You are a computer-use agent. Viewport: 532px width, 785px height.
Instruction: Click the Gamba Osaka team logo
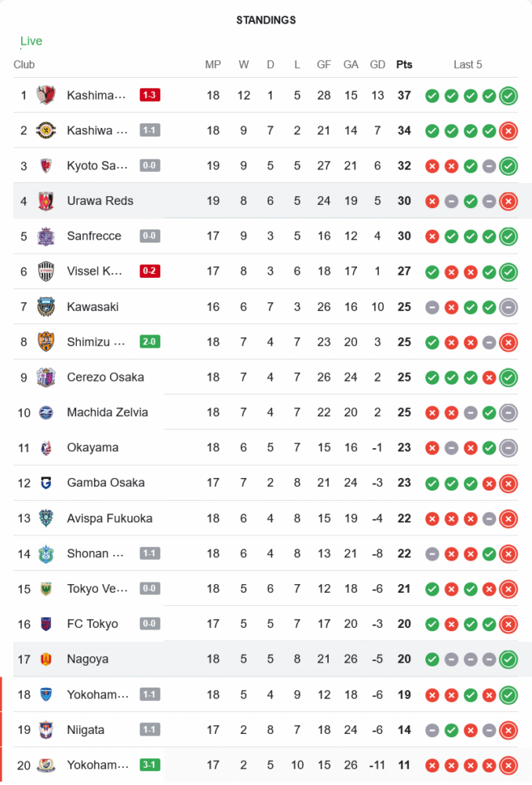(46, 483)
